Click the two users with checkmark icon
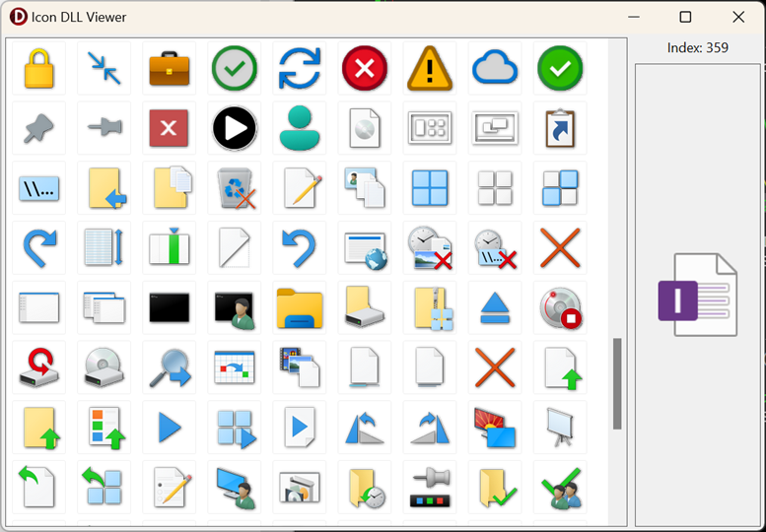 [x=562, y=488]
